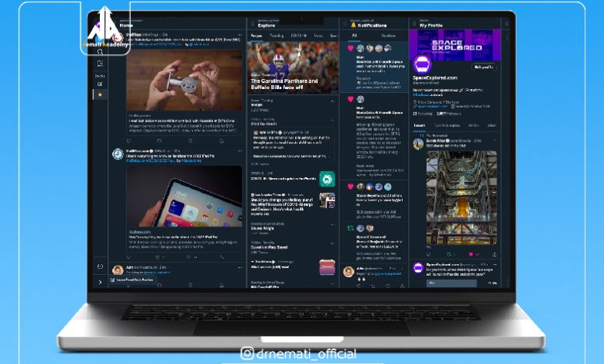604x364 pixels.
Task: Open options on SpaceExplored poll tweet
Action: 495,265
